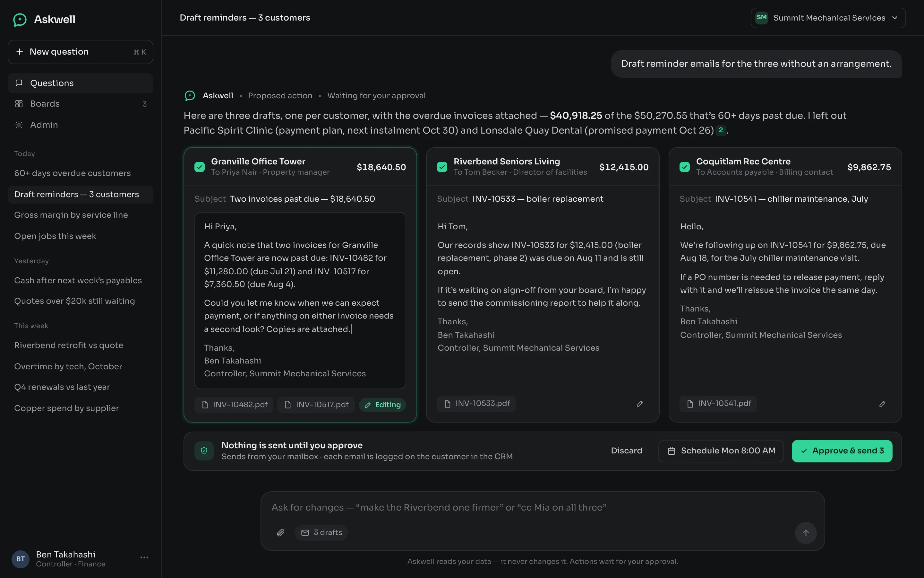Click the Granville subject line text
The height and width of the screenshot is (578, 924).
click(303, 199)
